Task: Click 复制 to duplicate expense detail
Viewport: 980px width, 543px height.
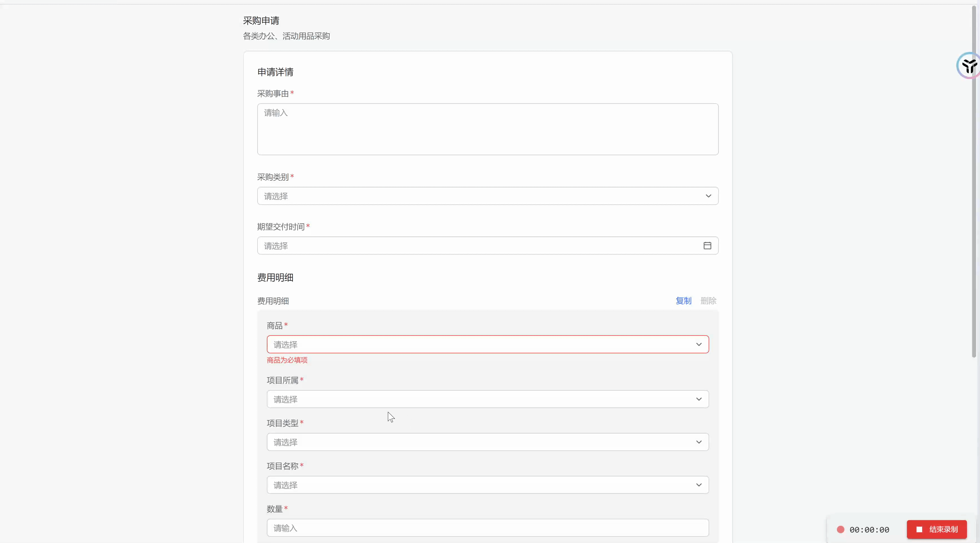Action: point(683,301)
